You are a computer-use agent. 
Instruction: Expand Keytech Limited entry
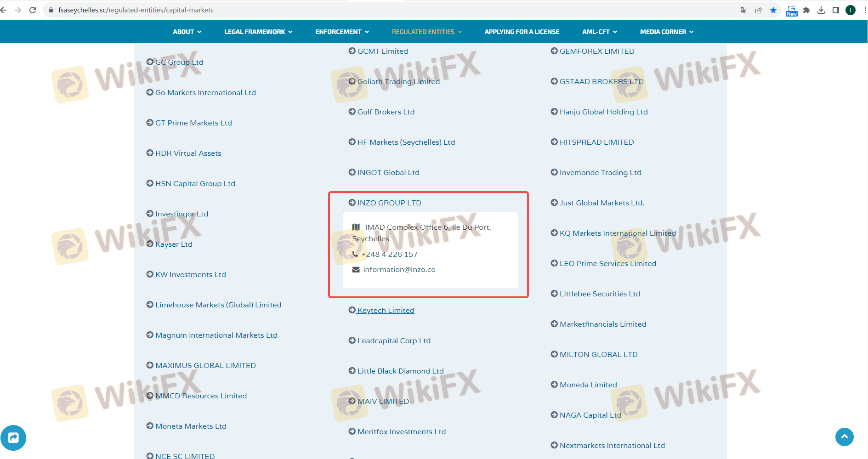pyautogui.click(x=386, y=310)
